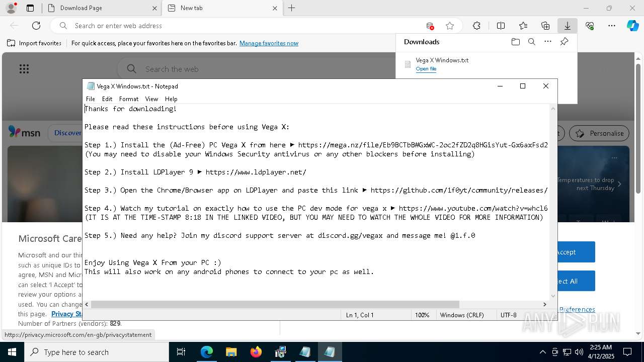The height and width of the screenshot is (362, 644).
Task: Click next arrow on weather card
Action: coord(619,184)
